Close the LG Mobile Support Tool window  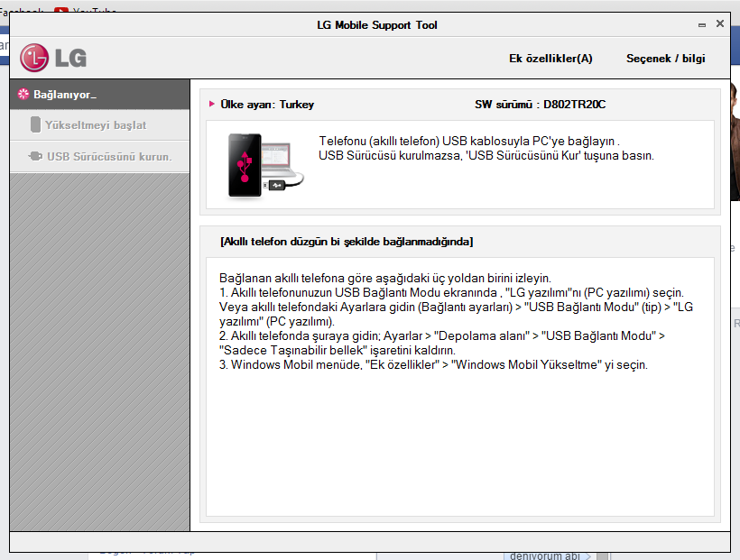click(720, 23)
